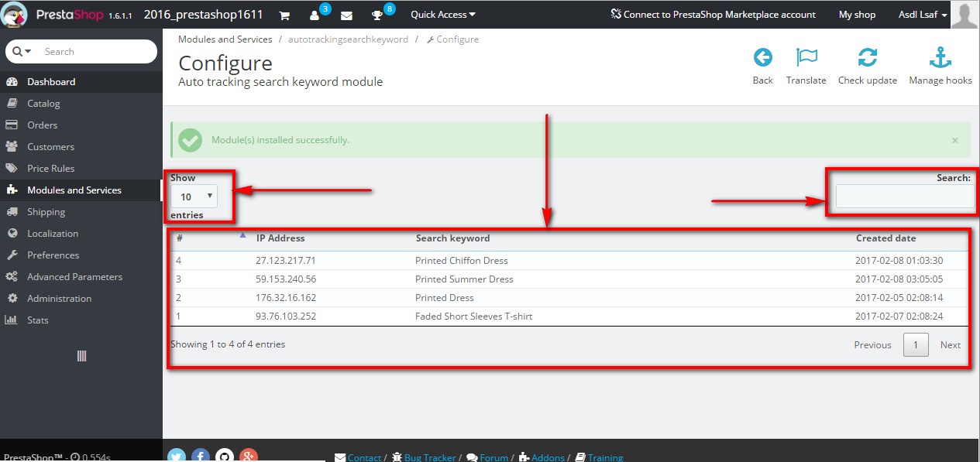Open the trophy achievements icon
Screen dimensions: 980x462
pos(377,15)
